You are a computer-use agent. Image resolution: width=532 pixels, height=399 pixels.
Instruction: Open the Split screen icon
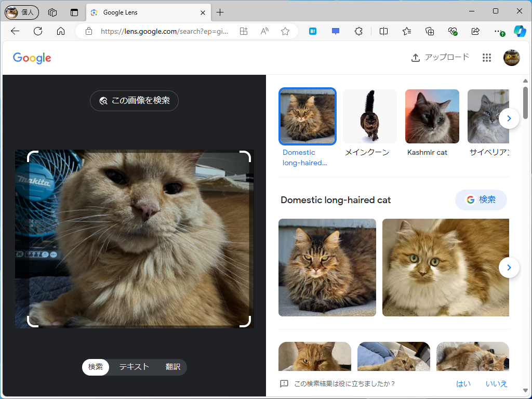click(x=383, y=31)
